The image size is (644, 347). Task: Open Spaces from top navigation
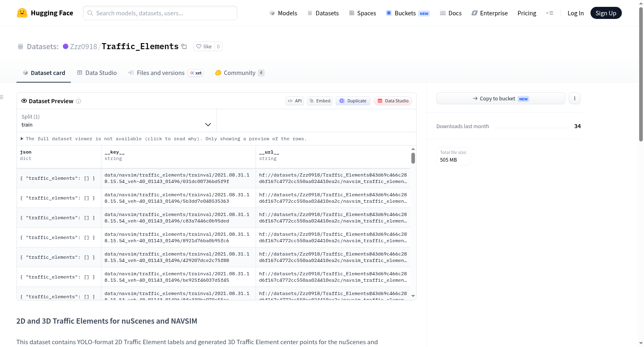(362, 13)
